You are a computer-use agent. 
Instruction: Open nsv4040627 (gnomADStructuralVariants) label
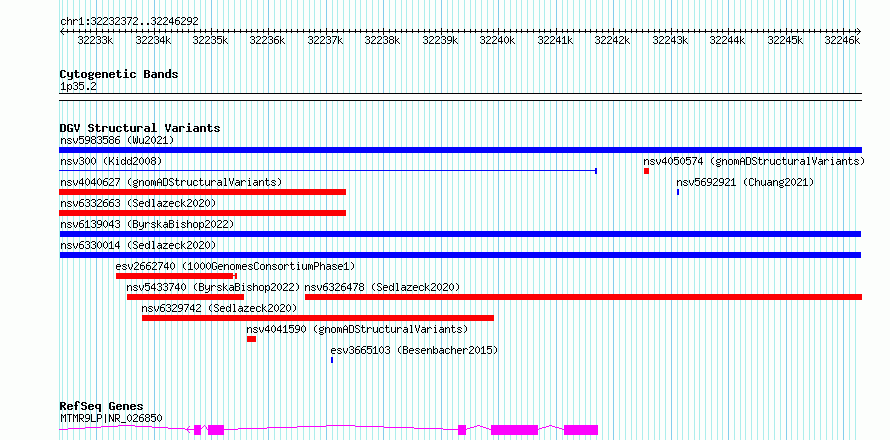tap(171, 182)
